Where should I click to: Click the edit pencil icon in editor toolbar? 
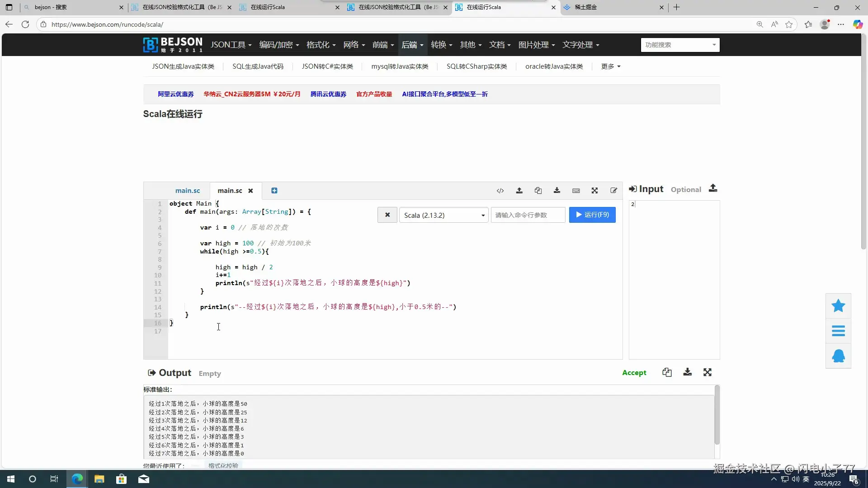click(x=613, y=191)
